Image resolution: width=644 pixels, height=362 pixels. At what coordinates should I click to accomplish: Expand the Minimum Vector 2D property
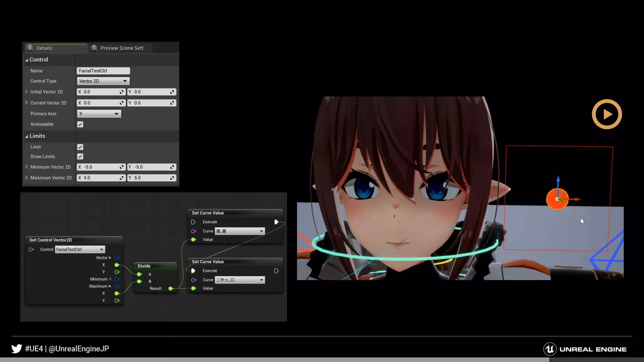pyautogui.click(x=27, y=167)
